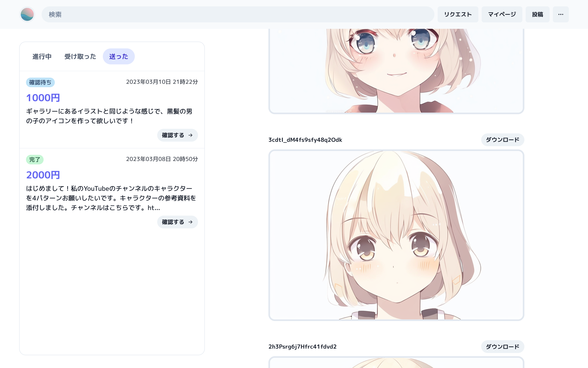Open the リクエスト page
The height and width of the screenshot is (368, 588).
point(458,14)
